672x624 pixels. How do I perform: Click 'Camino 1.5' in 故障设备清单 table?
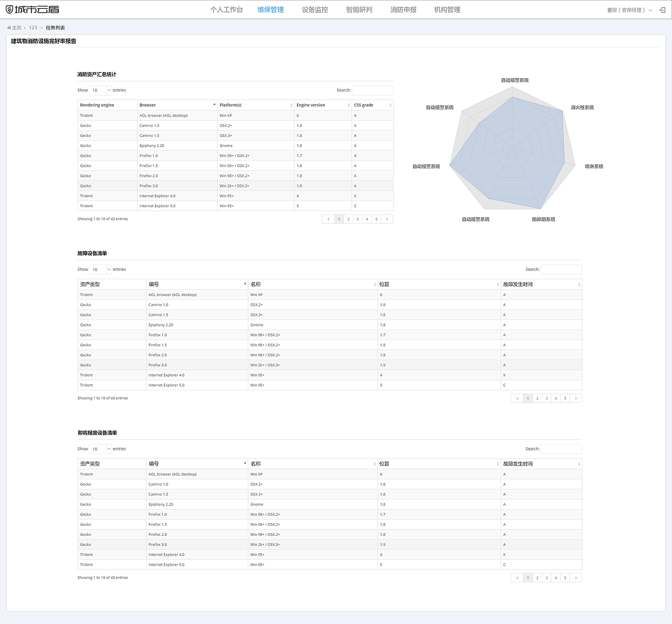[158, 315]
